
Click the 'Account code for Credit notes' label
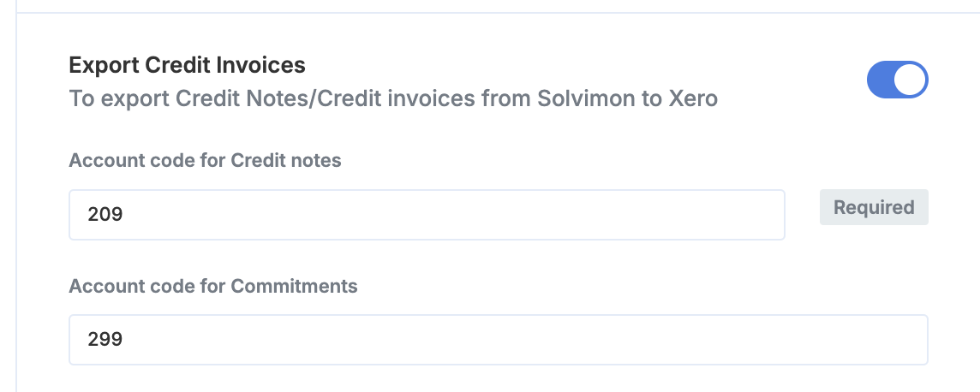205,161
